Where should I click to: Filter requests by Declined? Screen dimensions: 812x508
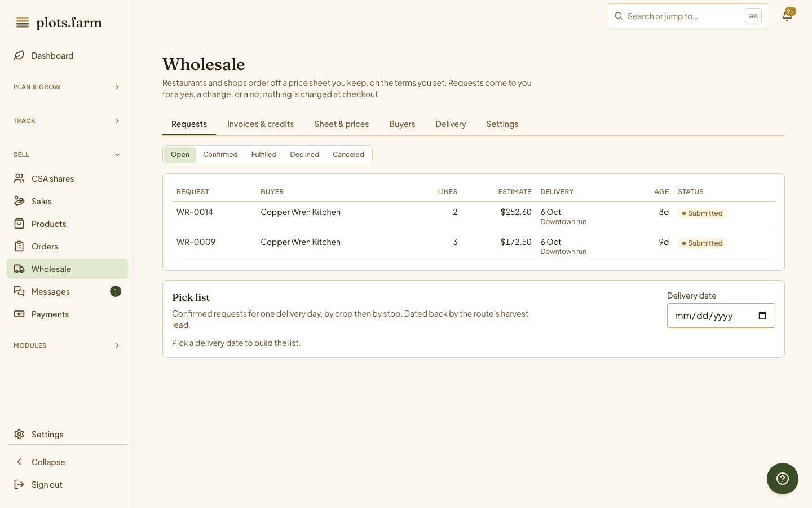304,155
